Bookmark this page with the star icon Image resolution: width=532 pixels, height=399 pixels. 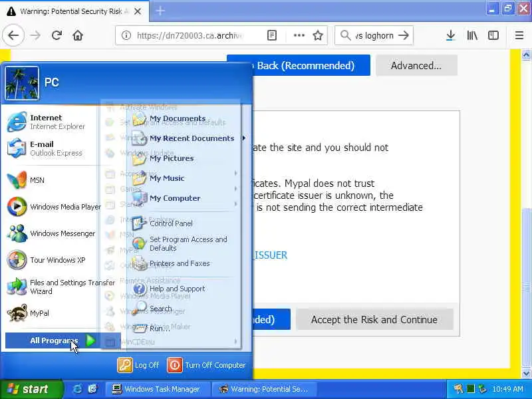318,35
